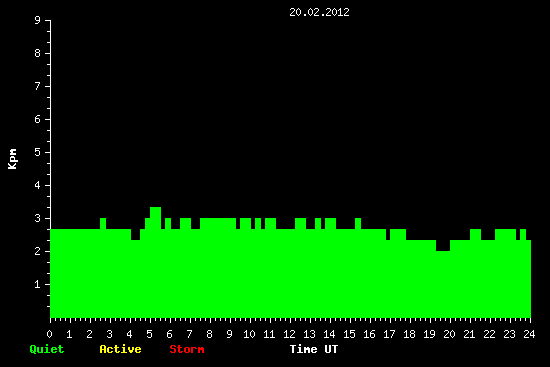The image size is (550, 367).
Task: Click hour 0 on the time axis
Action: coord(49,334)
